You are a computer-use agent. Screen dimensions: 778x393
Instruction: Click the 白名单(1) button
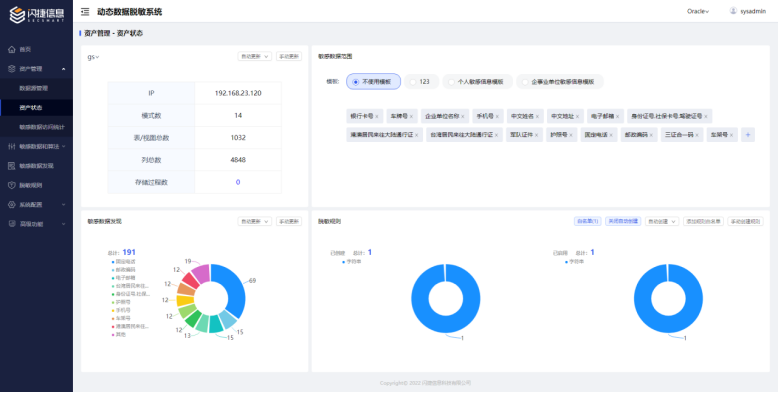587,221
